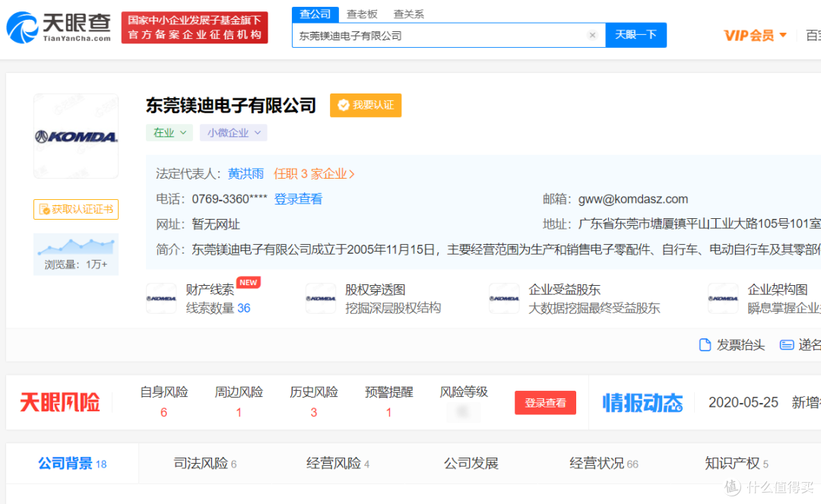821x504 pixels.
Task: Click the 天眼一下 search button
Action: (x=636, y=35)
